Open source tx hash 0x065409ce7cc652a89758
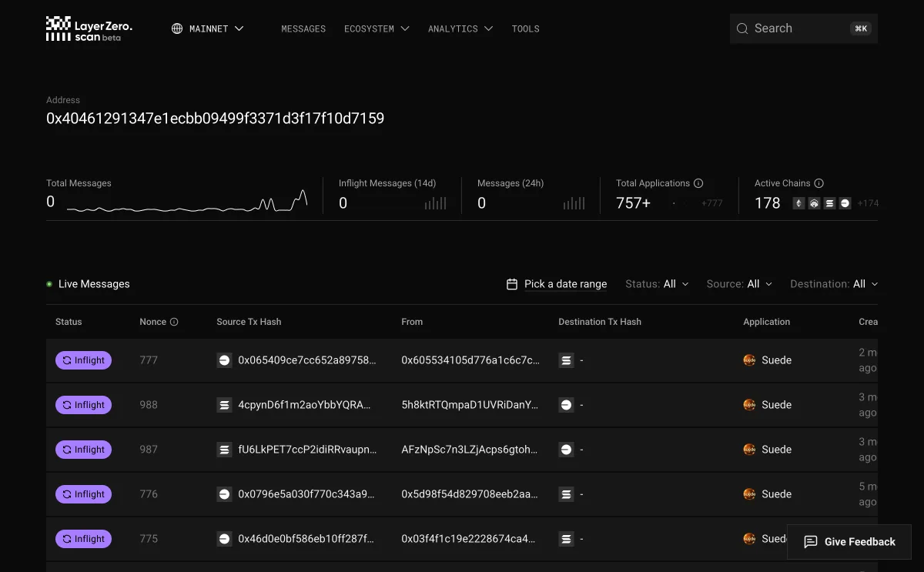This screenshot has height=572, width=924. tap(307, 360)
